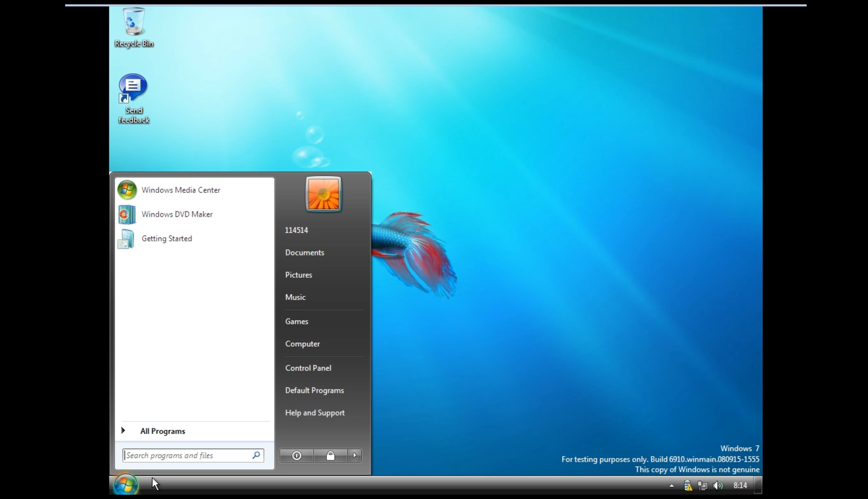Open Default Programs
This screenshot has height=499, width=868.
click(314, 390)
